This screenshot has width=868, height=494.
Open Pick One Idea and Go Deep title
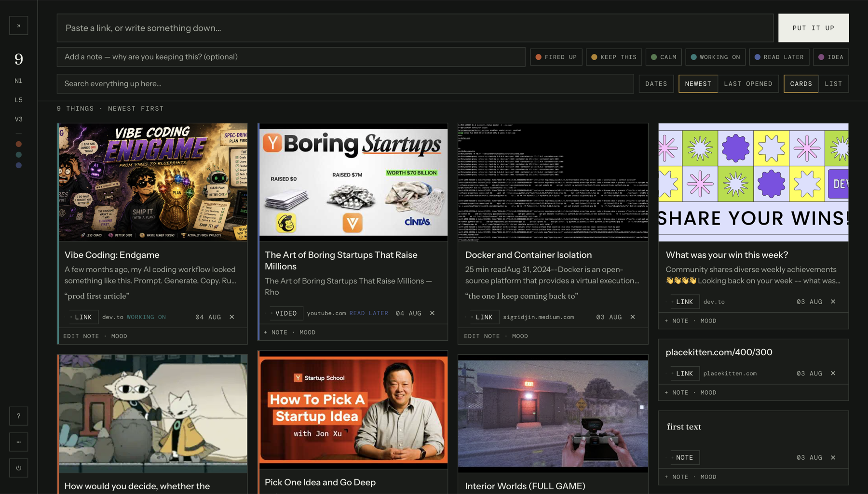point(320,482)
